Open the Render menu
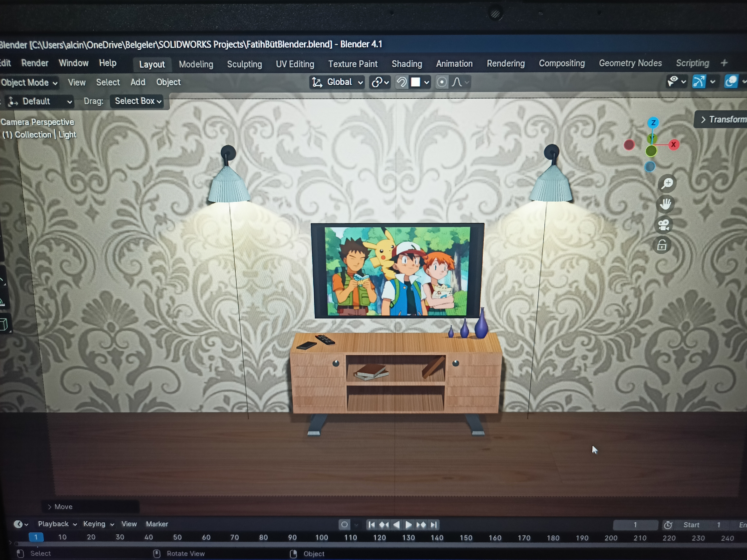Image resolution: width=747 pixels, height=560 pixels. (x=35, y=63)
